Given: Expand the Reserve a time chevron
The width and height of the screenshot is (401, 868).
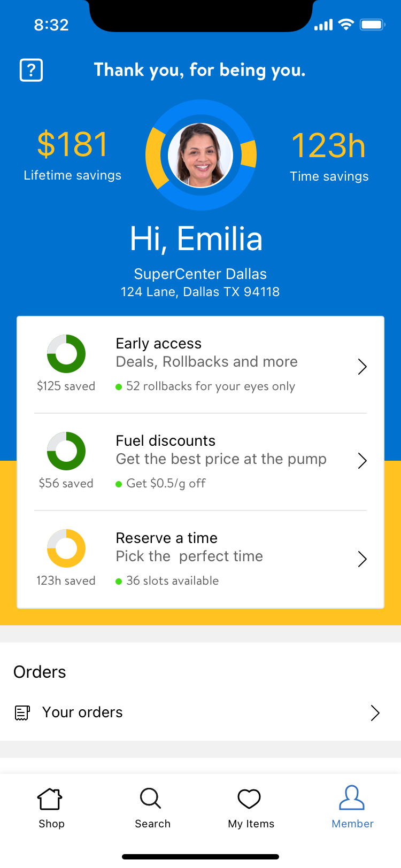Looking at the screenshot, I should [x=363, y=559].
